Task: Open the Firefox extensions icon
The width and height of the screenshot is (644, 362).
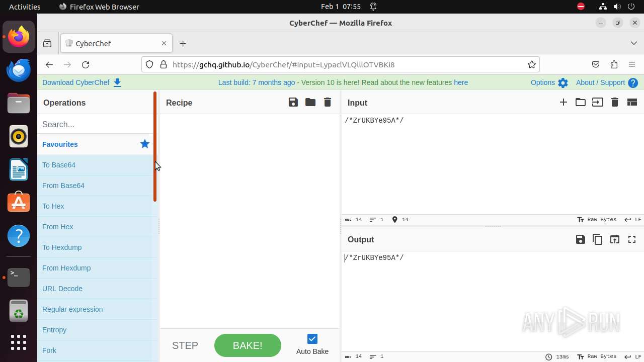Action: click(614, 64)
